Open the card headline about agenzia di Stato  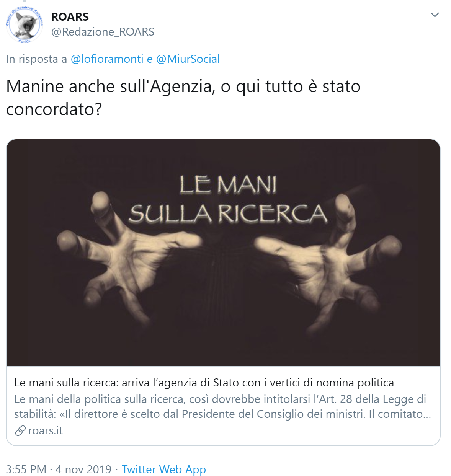coord(204,383)
